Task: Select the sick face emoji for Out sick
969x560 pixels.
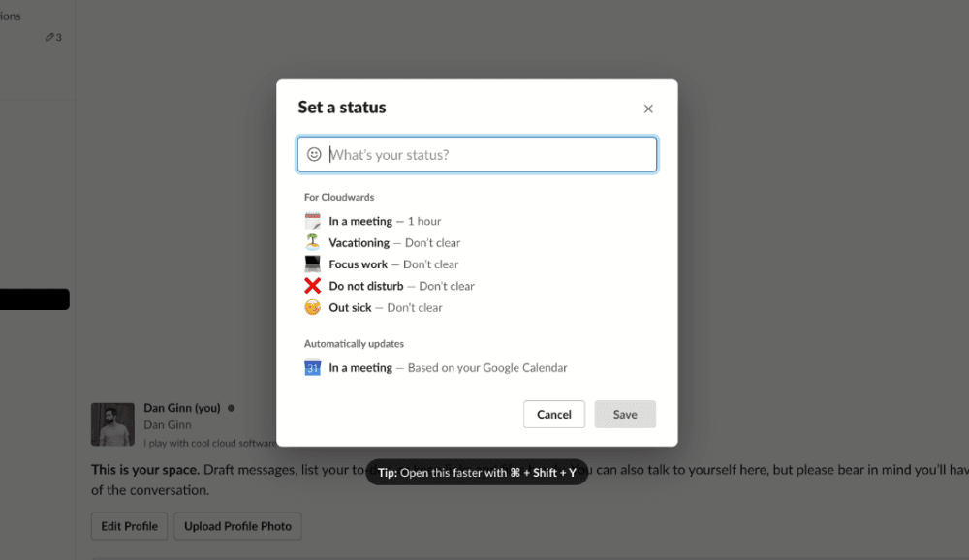Action: pos(312,307)
